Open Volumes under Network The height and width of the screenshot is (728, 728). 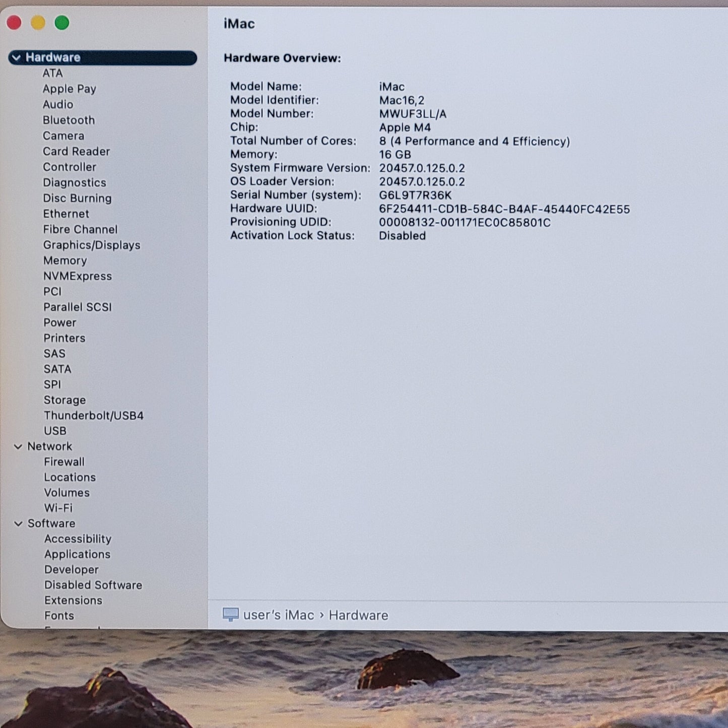(x=67, y=493)
